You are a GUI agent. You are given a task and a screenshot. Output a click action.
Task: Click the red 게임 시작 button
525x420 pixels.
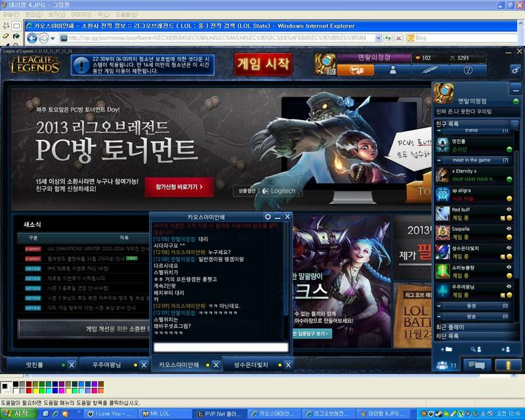point(263,64)
